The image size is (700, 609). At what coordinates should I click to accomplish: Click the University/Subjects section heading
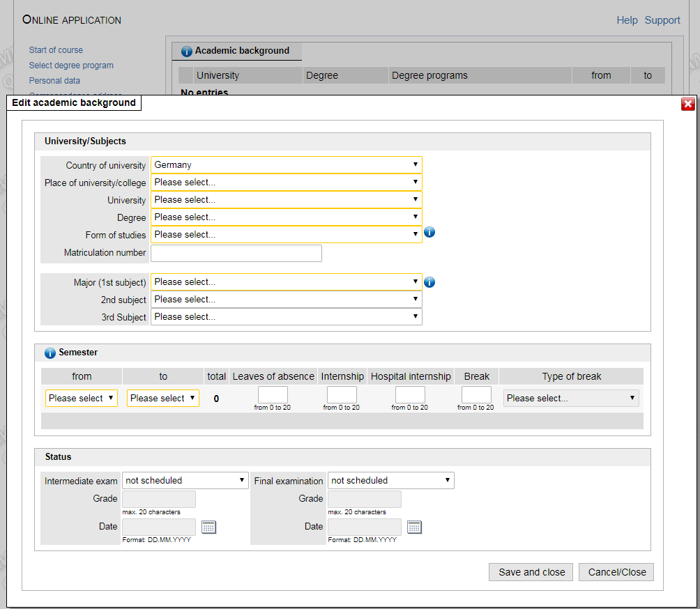point(85,141)
